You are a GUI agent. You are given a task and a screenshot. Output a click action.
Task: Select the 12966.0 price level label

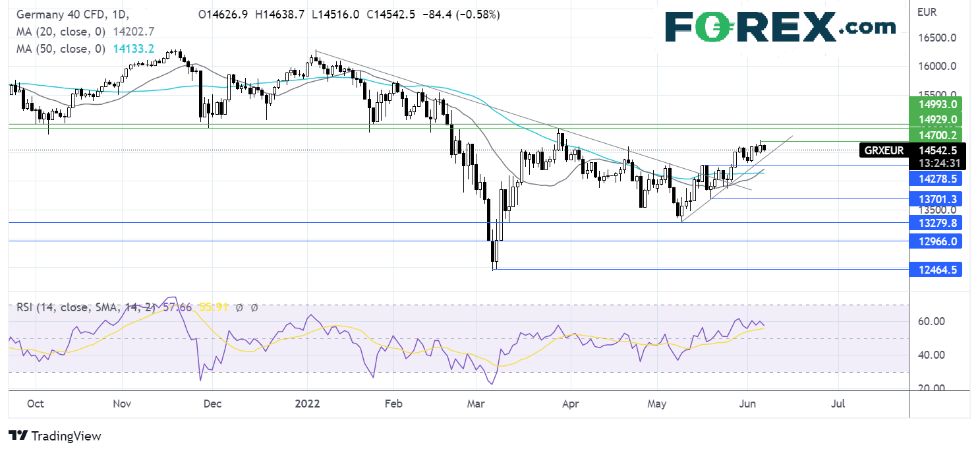tap(936, 241)
